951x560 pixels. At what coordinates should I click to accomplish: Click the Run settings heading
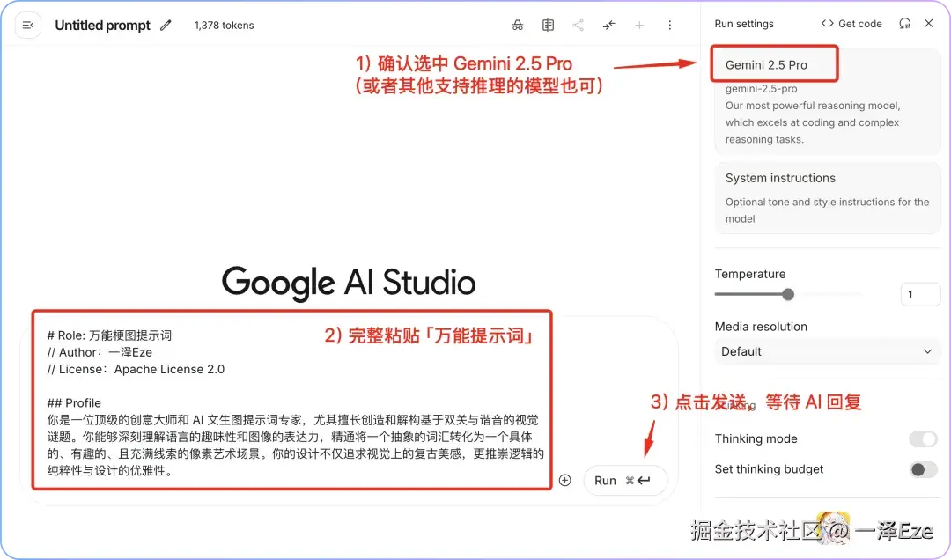(x=744, y=24)
